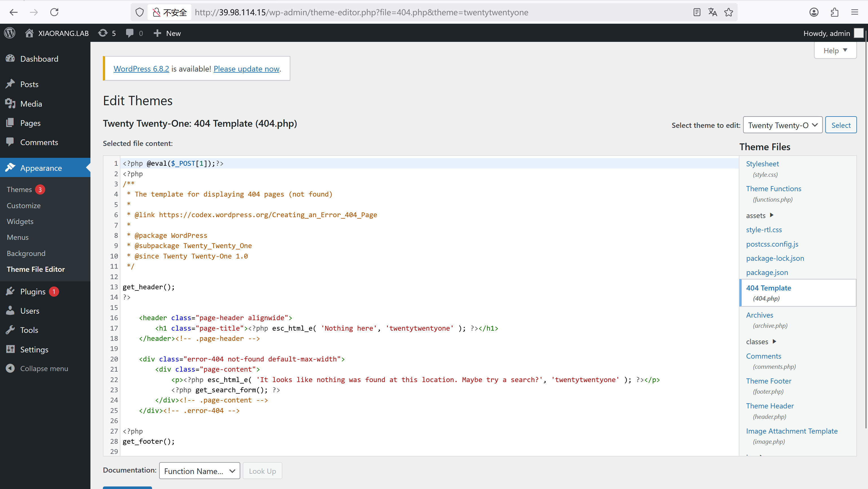
Task: Open Menus submenu item
Action: coord(18,237)
